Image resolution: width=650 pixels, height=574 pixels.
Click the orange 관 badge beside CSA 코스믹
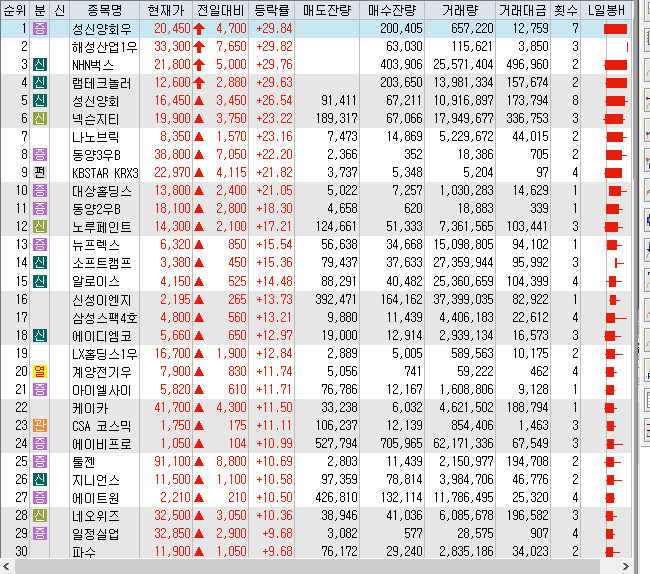point(40,426)
